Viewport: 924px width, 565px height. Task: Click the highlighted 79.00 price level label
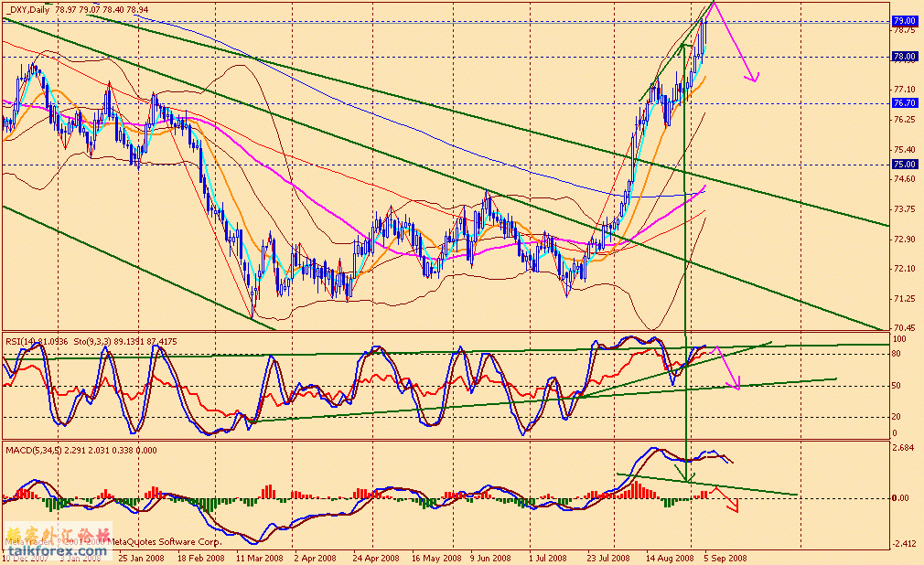click(905, 21)
